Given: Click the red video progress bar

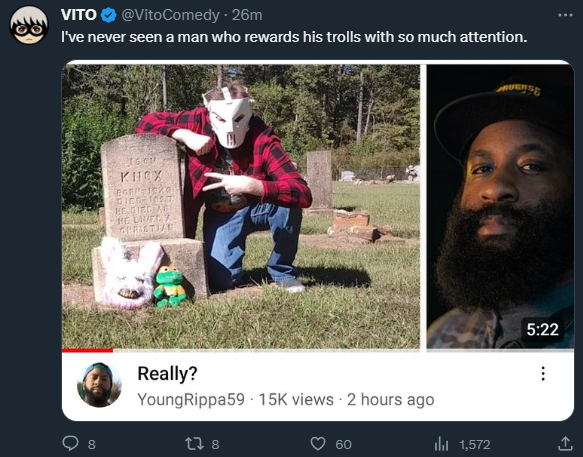Looking at the screenshot, I should [87, 350].
